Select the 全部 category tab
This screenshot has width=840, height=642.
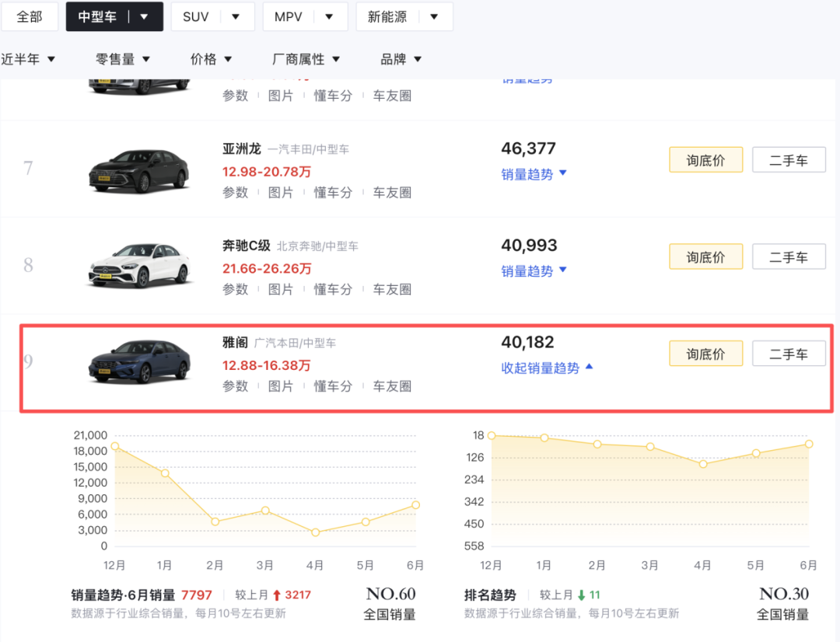click(30, 16)
